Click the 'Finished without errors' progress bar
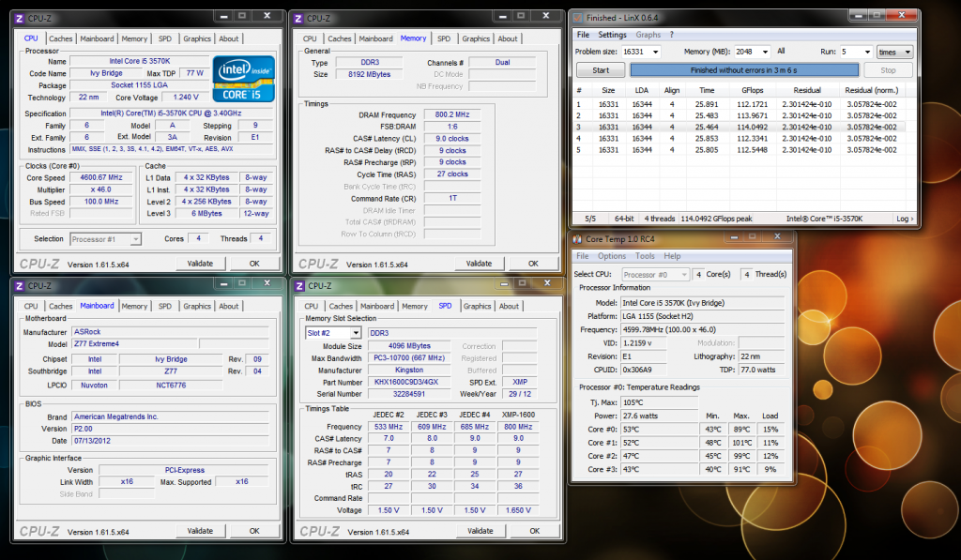This screenshot has width=961, height=560. [x=744, y=70]
